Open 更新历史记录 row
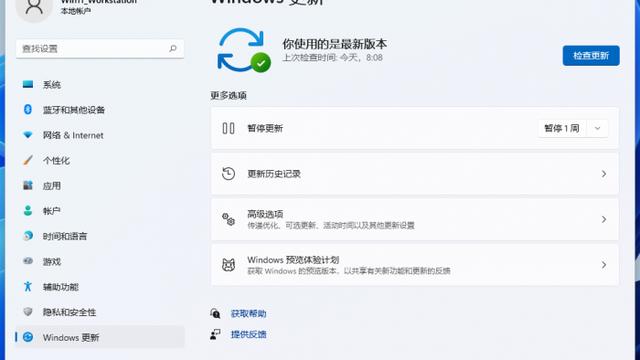640x360 pixels. point(415,174)
